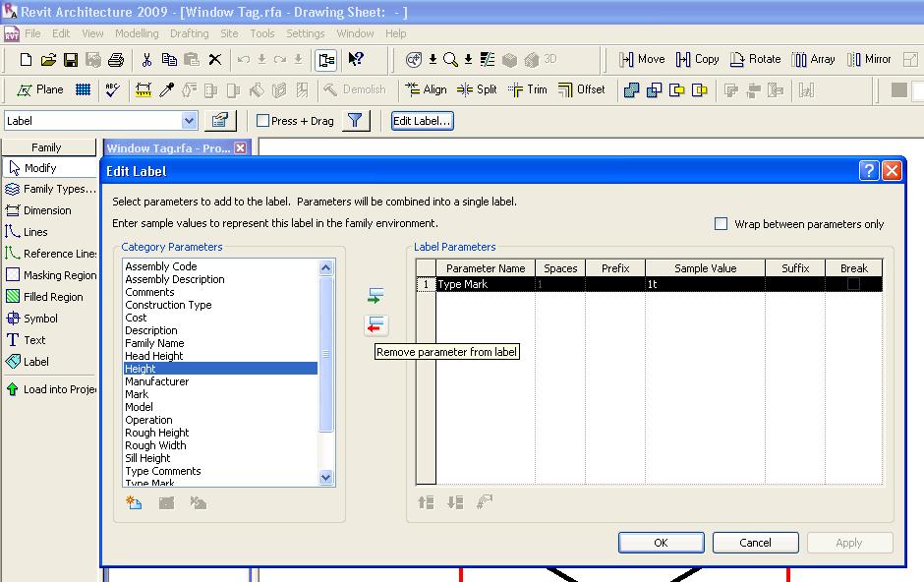This screenshot has height=582, width=924.
Task: Open the Zoom tool dropdown arrow
Action: 468,60
